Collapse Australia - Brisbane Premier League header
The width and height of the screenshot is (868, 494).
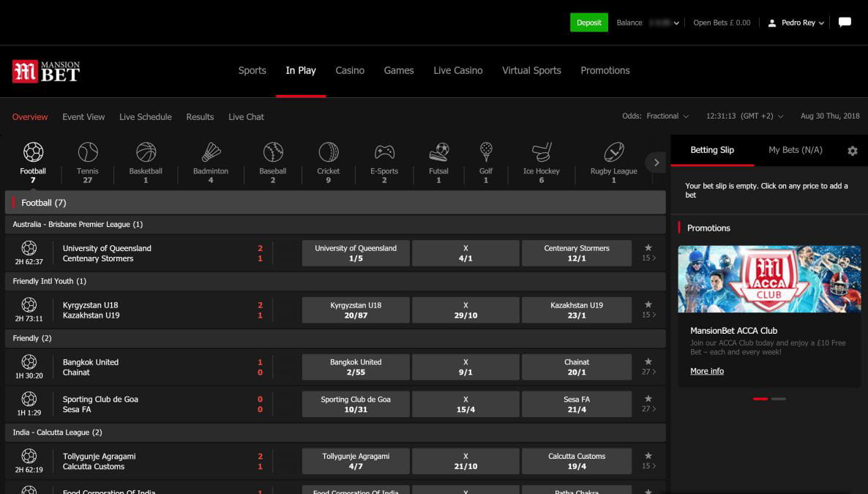tap(335, 224)
